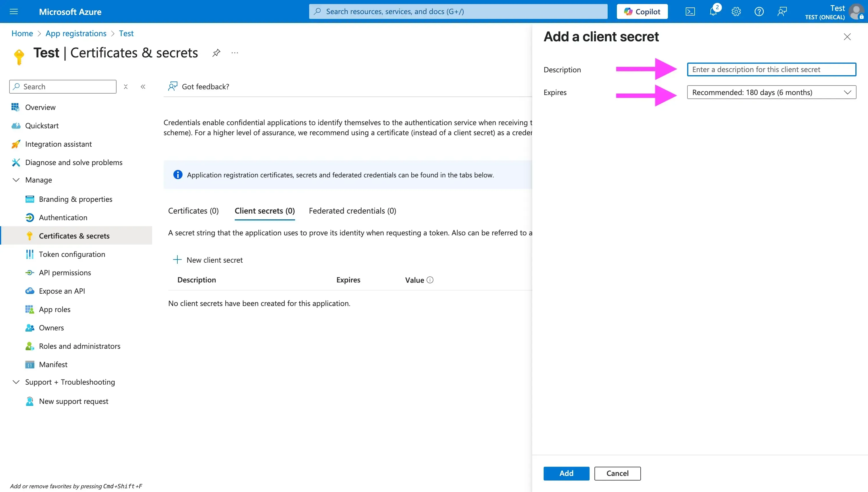Focus the client secret description field
868x492 pixels.
click(x=771, y=70)
